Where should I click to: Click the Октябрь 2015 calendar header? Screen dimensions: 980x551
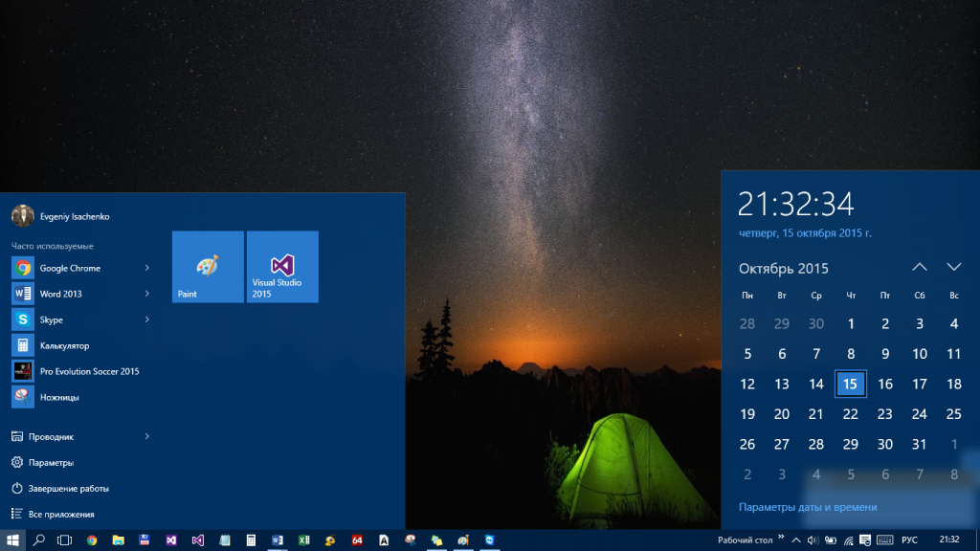[783, 268]
